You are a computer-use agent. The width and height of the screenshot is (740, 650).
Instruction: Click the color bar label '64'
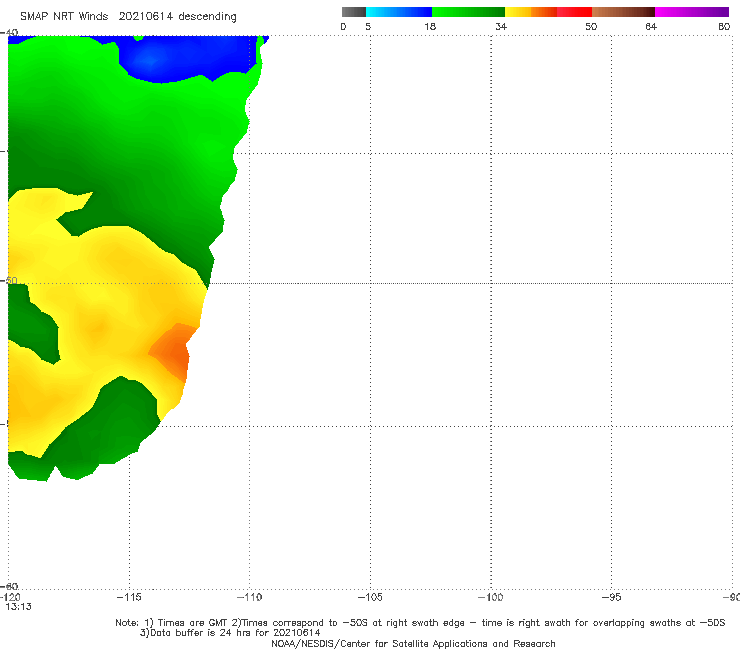pyautogui.click(x=651, y=26)
